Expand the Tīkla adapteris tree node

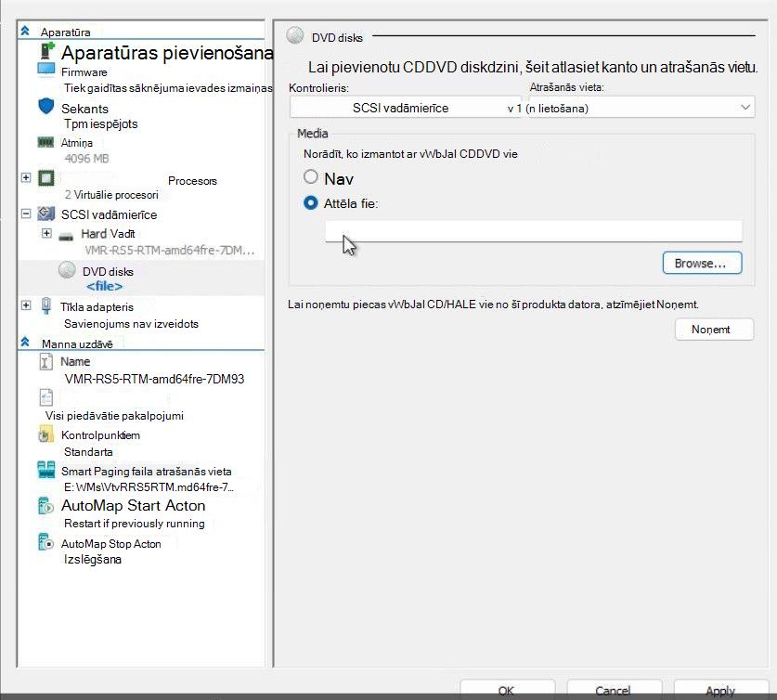pos(26,305)
